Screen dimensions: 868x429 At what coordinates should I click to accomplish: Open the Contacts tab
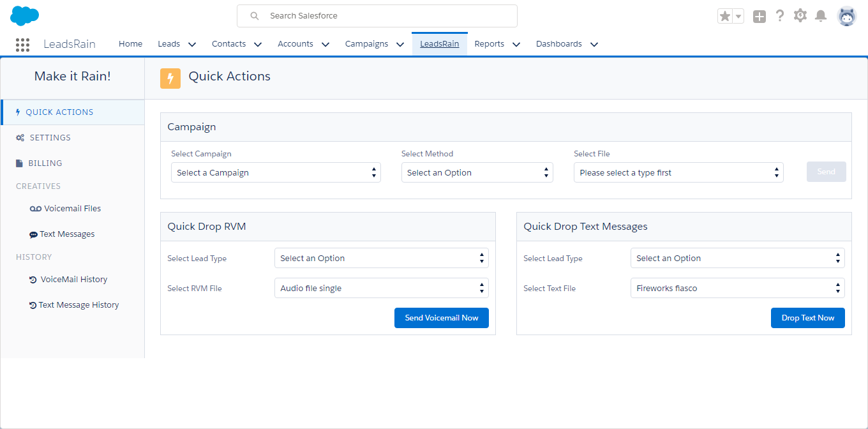(229, 44)
